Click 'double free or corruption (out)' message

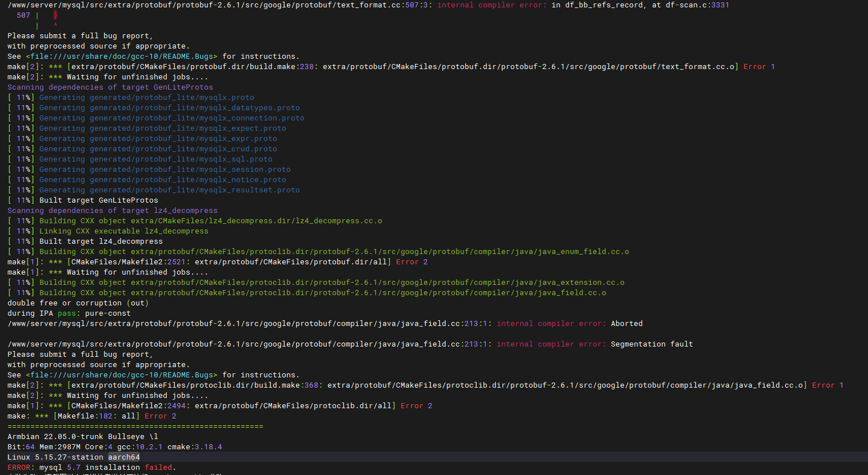(78, 303)
